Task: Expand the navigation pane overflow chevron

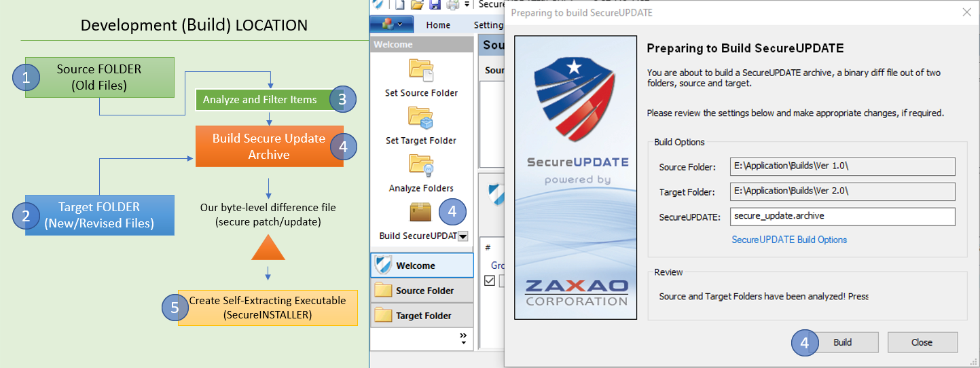Action: (x=463, y=338)
